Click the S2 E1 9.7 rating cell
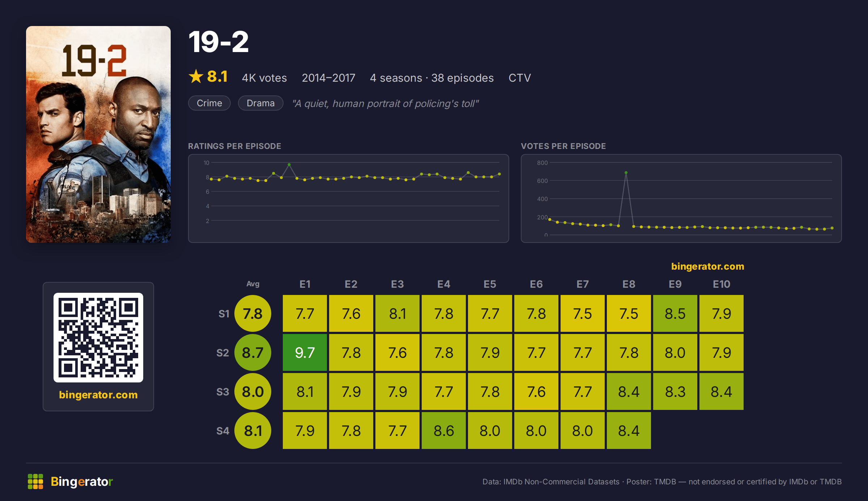868x501 pixels. coord(305,352)
